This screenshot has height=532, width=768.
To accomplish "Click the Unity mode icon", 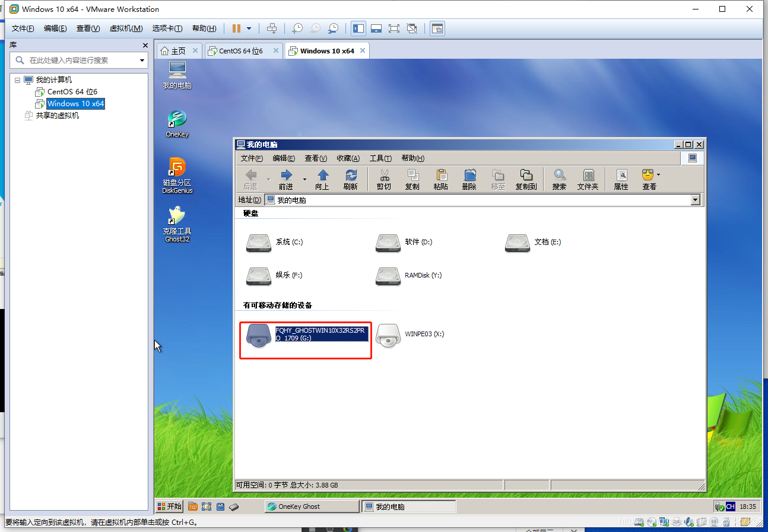I will coord(412,28).
